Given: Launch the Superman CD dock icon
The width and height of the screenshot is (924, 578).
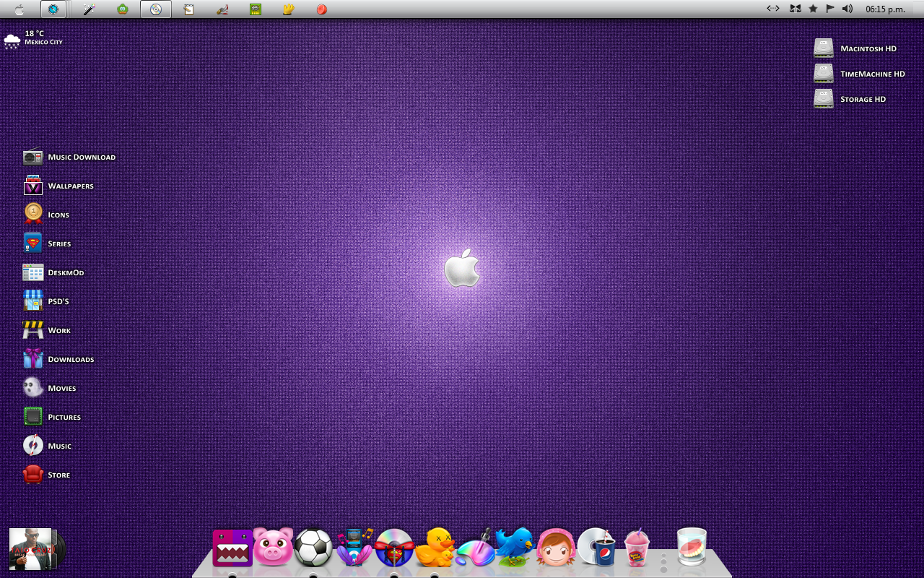Looking at the screenshot, I should (x=394, y=548).
